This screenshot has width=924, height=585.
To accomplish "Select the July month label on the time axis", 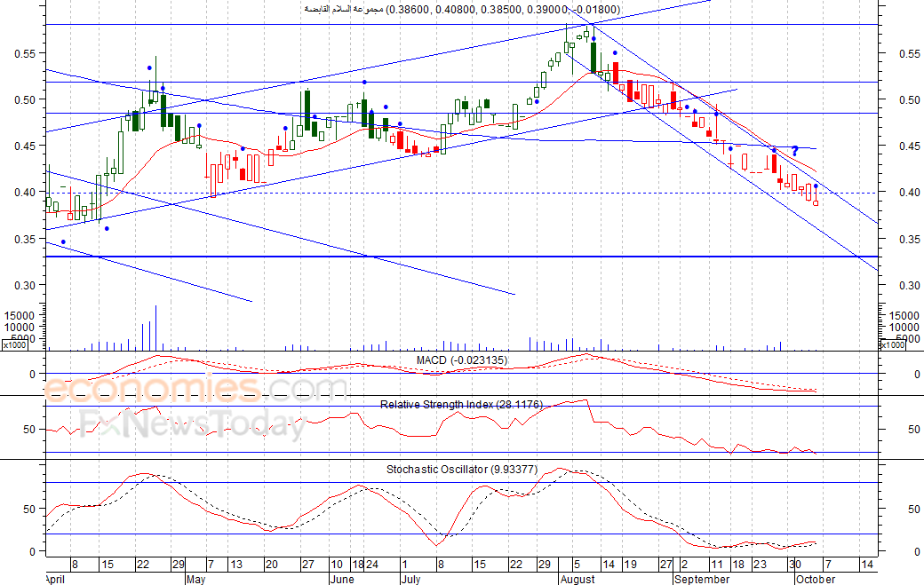I will 410,580.
